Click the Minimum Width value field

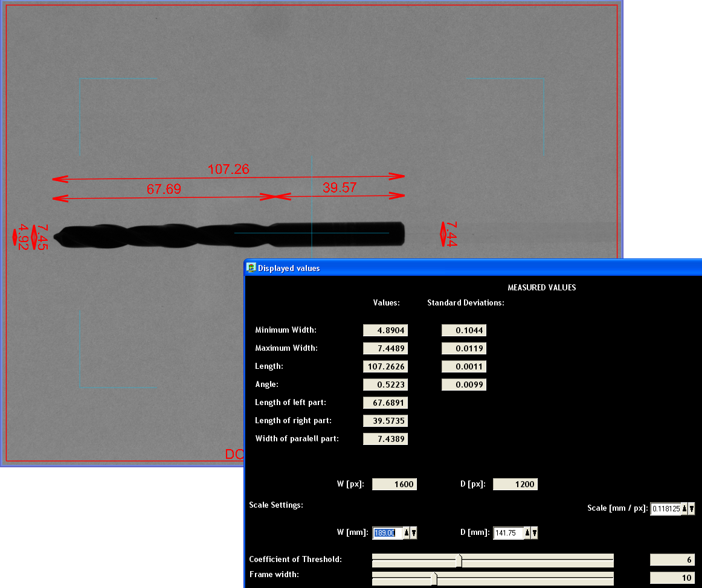click(385, 330)
